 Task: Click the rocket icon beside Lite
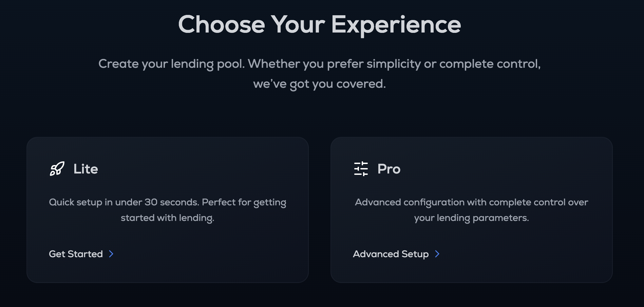tap(57, 169)
